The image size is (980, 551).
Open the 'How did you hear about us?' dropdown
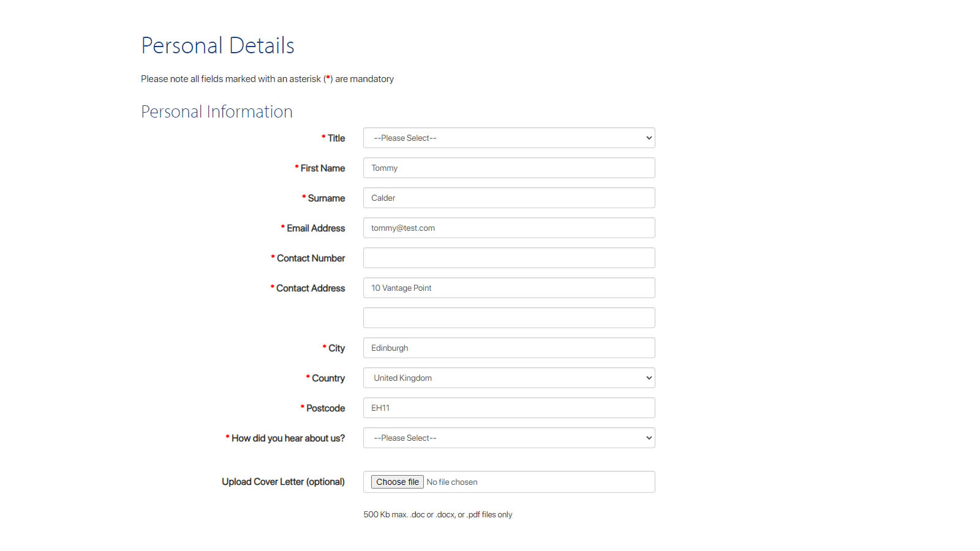[508, 438]
